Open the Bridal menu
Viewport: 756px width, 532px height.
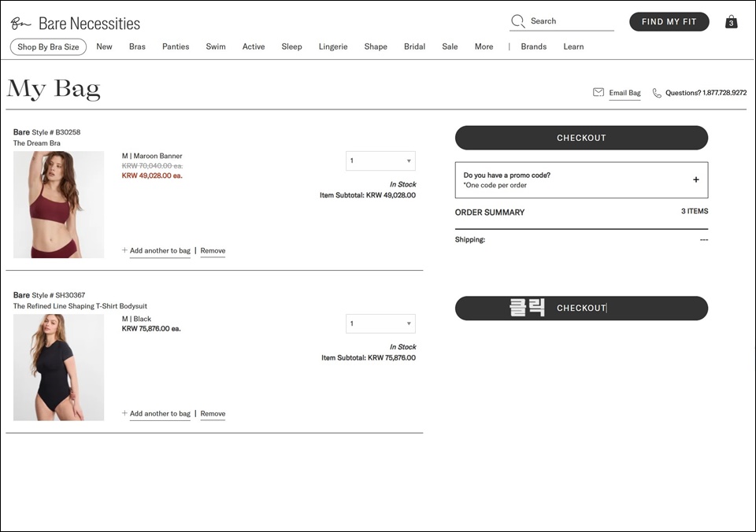tap(415, 46)
